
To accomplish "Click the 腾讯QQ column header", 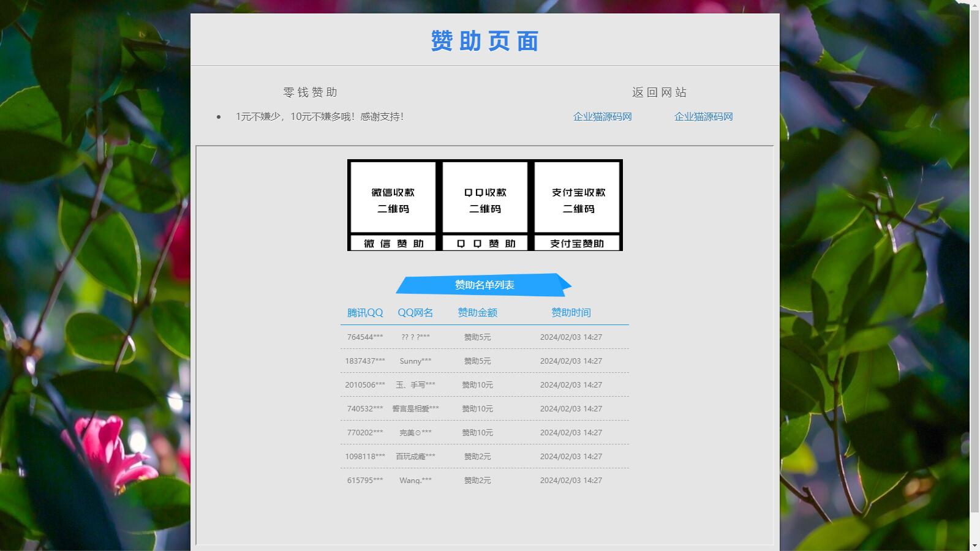I will pyautogui.click(x=365, y=313).
